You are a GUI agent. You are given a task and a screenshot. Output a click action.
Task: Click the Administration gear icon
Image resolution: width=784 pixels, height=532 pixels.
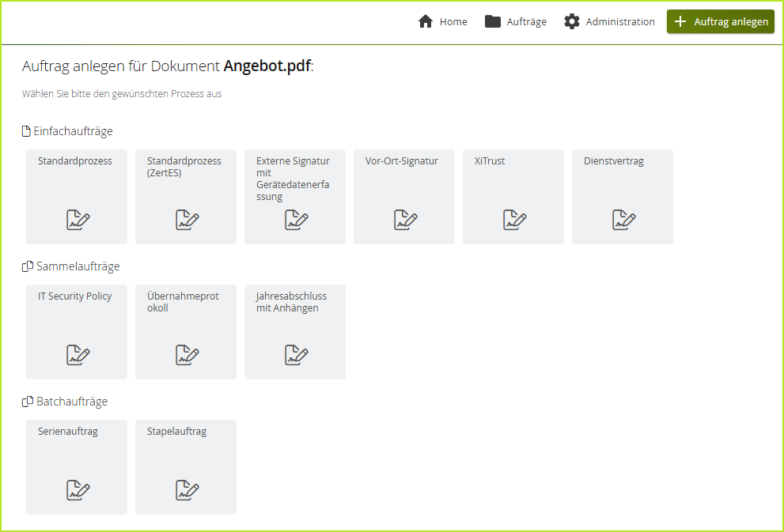(x=571, y=21)
